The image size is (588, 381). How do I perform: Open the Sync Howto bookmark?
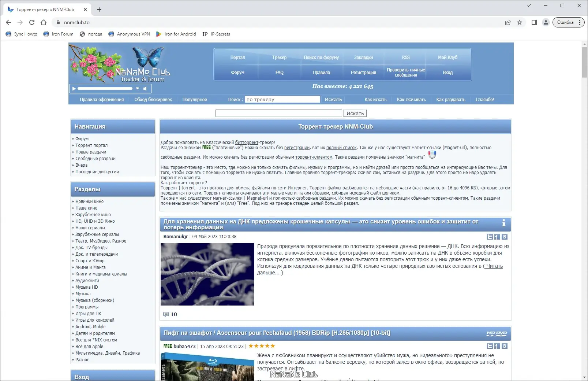coord(22,34)
